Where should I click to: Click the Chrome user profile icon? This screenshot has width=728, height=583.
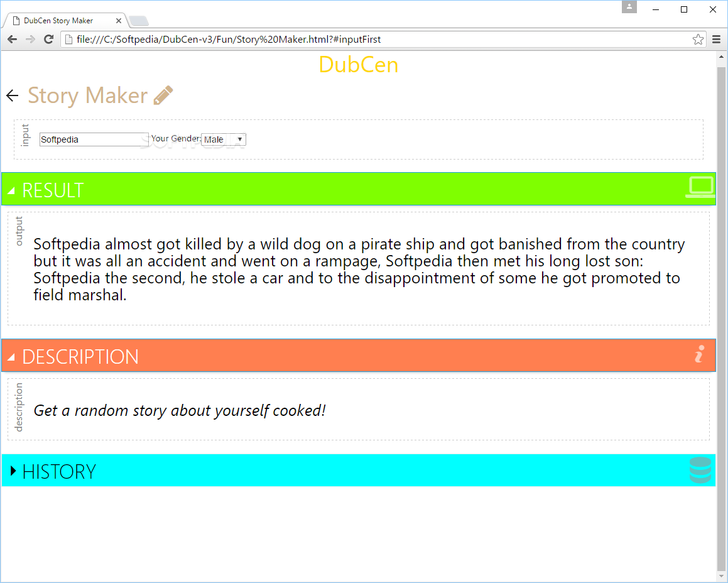point(629,7)
